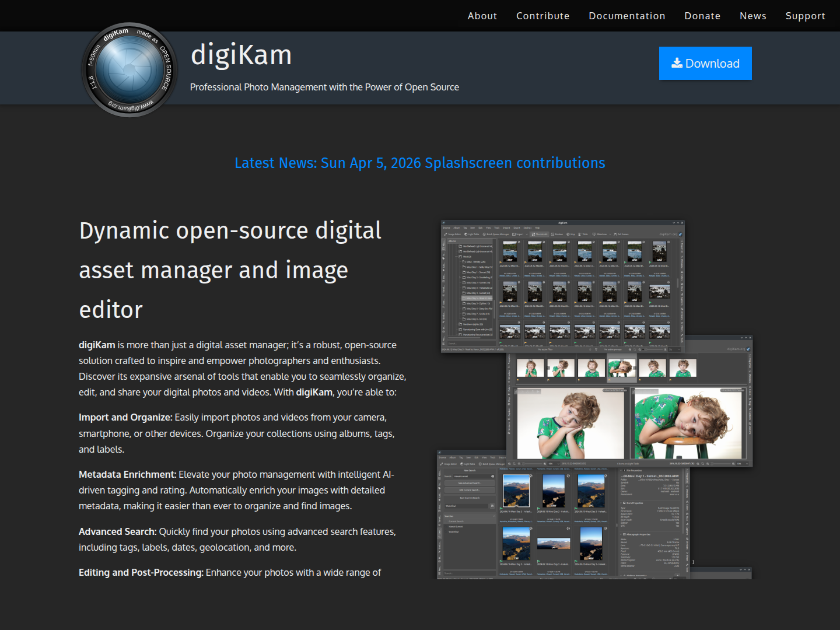The height and width of the screenshot is (630, 840).
Task: Click the 'Metadata Enrichment:' bold text
Action: click(127, 475)
